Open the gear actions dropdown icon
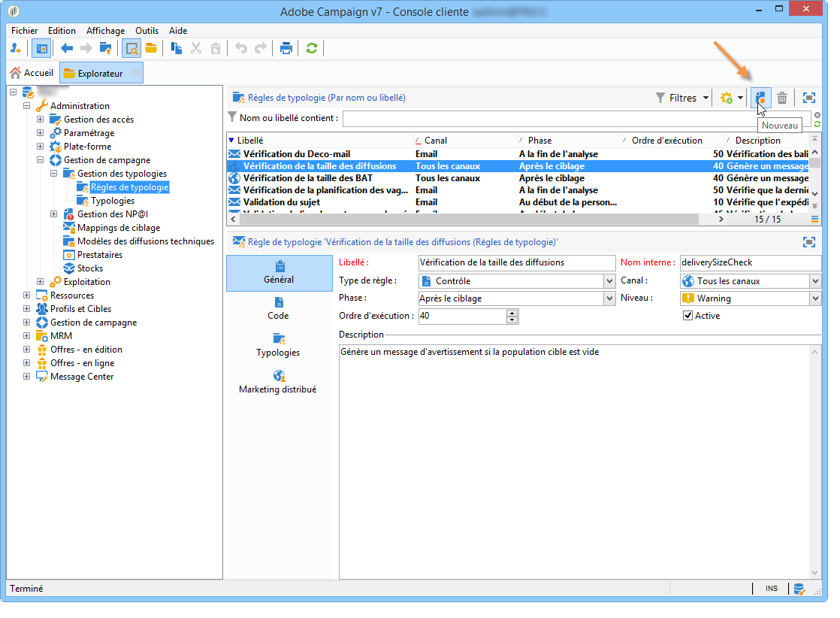Image resolution: width=840 pixels, height=618 pixels. 732,98
